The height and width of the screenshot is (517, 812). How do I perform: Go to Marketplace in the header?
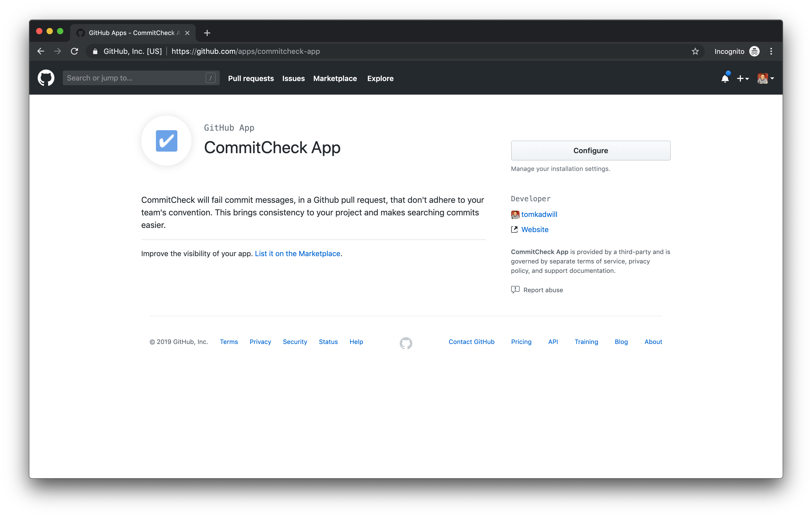click(335, 78)
